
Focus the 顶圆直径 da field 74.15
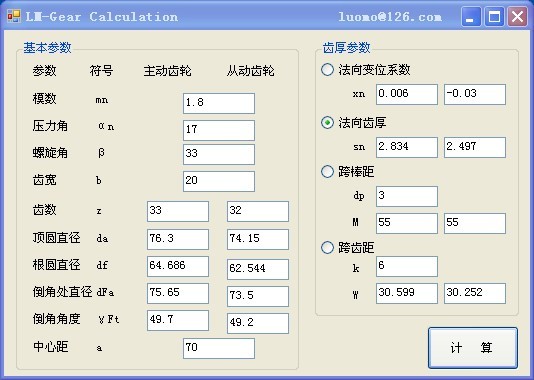coord(258,239)
